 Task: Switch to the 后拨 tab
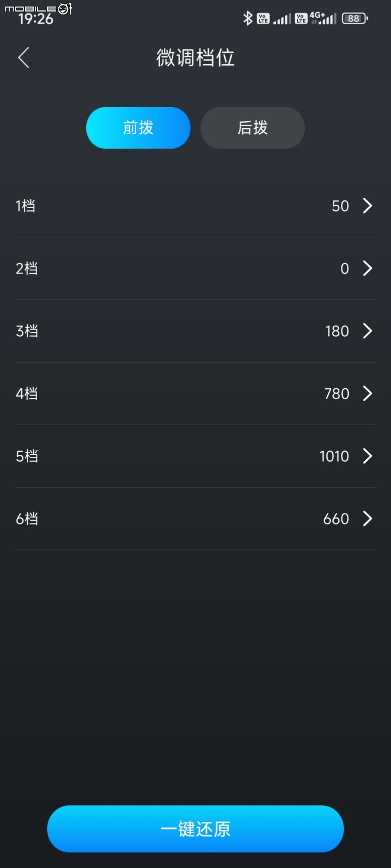(x=253, y=128)
